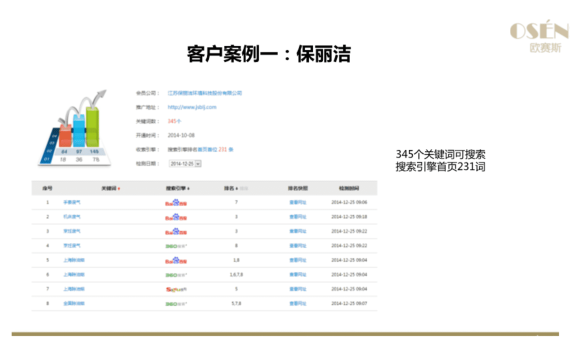
Task: Click 查看网址 link in row 1
Action: [298, 203]
